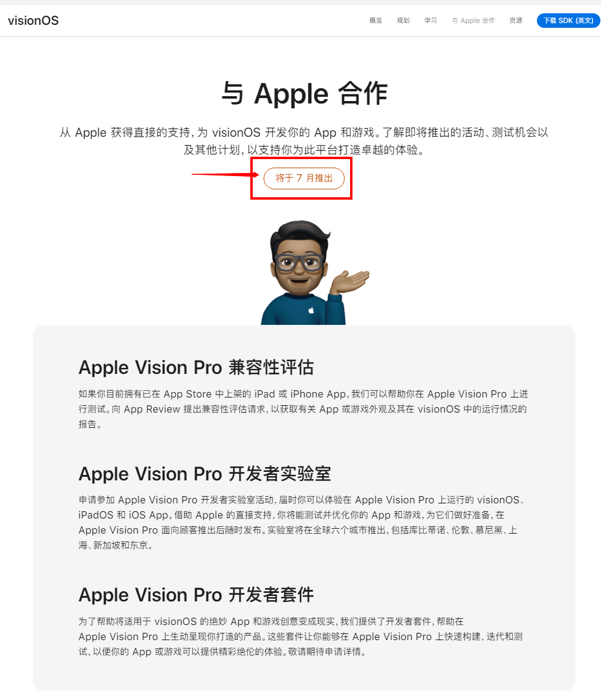Click the Apple logo on memoji's sweater
This screenshot has width=601, height=700.
[x=311, y=310]
